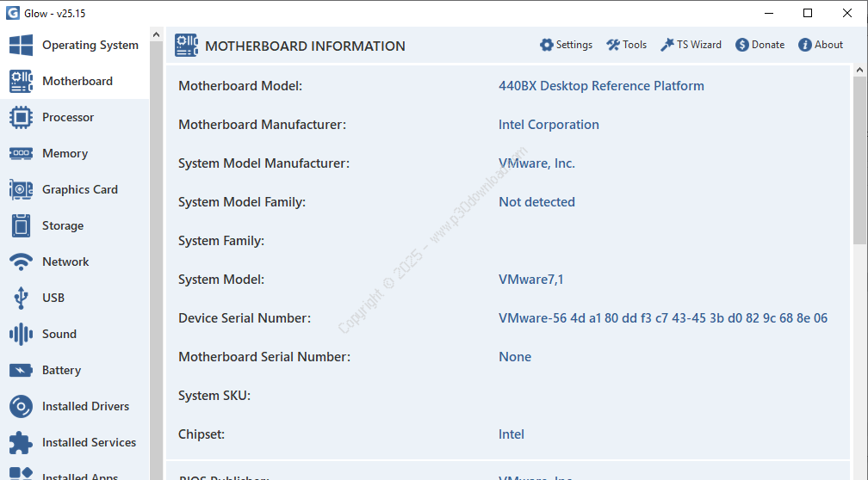
Task: Open the Network Wi-Fi icon
Action: click(21, 262)
